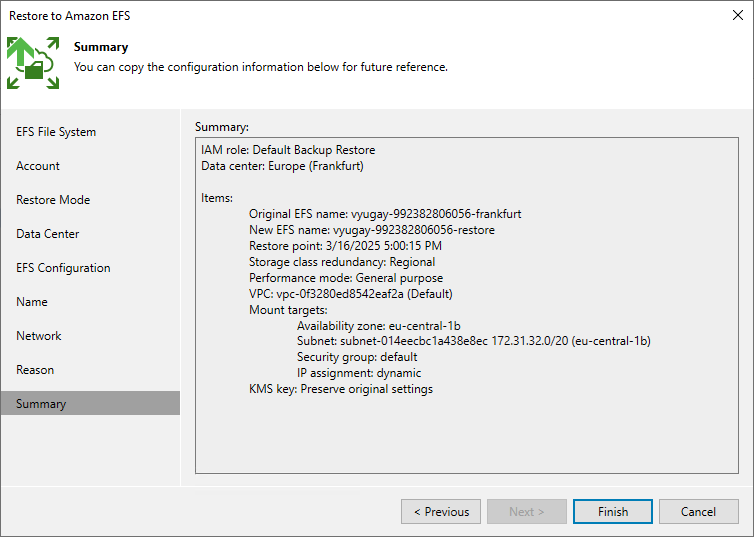
Task: Click the KMS key summary line
Action: coord(341,389)
